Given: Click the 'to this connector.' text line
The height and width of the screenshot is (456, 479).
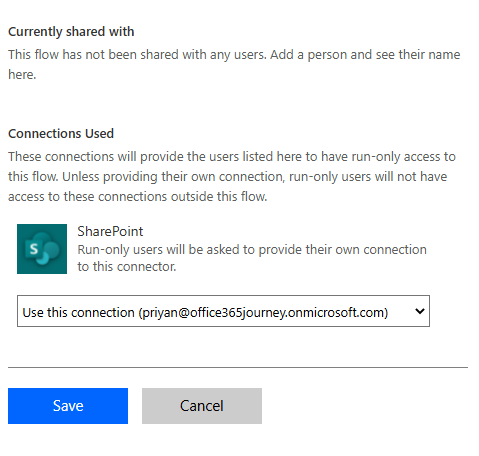Looking at the screenshot, I should pos(127,267).
